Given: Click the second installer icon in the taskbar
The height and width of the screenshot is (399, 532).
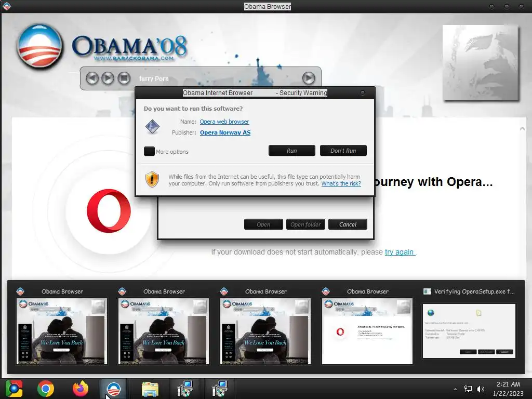Looking at the screenshot, I should [x=219, y=389].
